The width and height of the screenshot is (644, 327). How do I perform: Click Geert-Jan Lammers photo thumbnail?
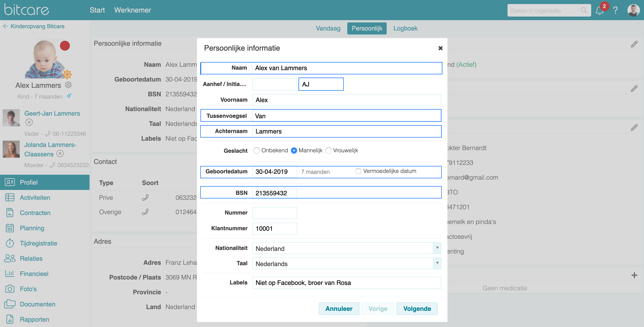pos(11,118)
